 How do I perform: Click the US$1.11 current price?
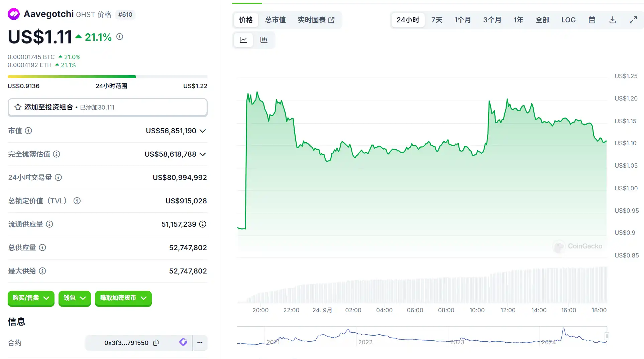40,37
